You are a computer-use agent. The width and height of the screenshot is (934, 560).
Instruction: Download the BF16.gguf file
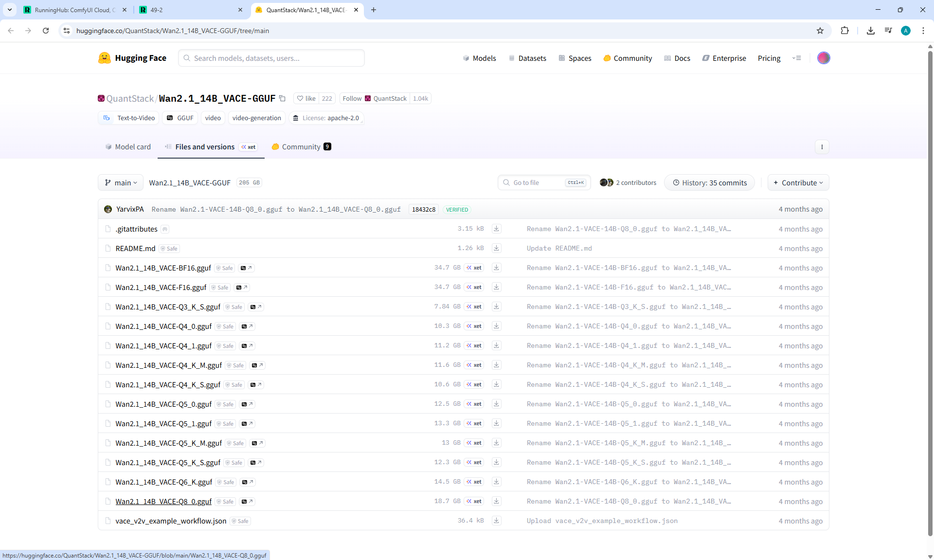496,268
